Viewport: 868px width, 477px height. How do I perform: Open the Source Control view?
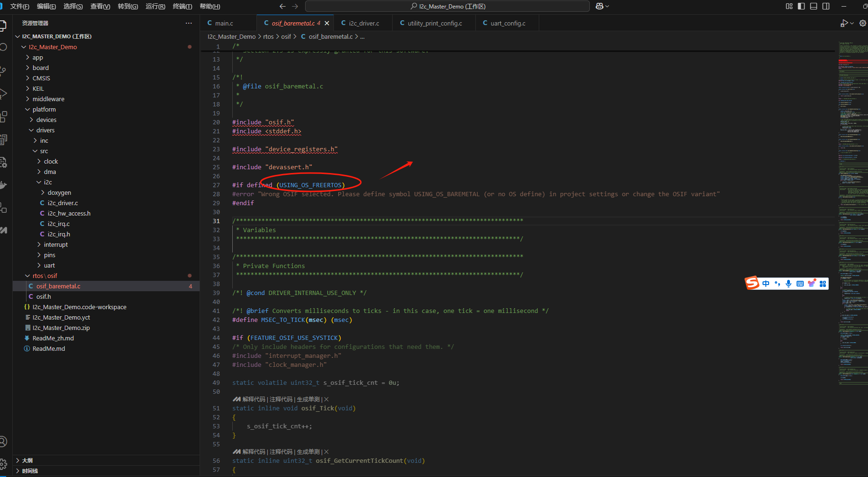click(x=3, y=70)
